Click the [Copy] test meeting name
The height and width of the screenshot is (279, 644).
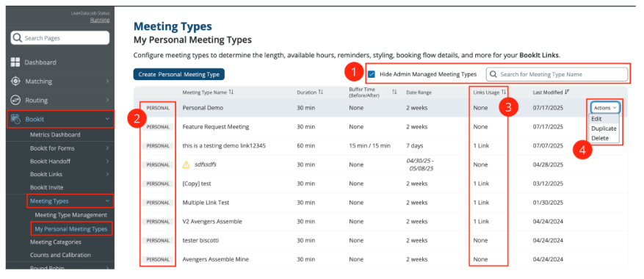196,184
